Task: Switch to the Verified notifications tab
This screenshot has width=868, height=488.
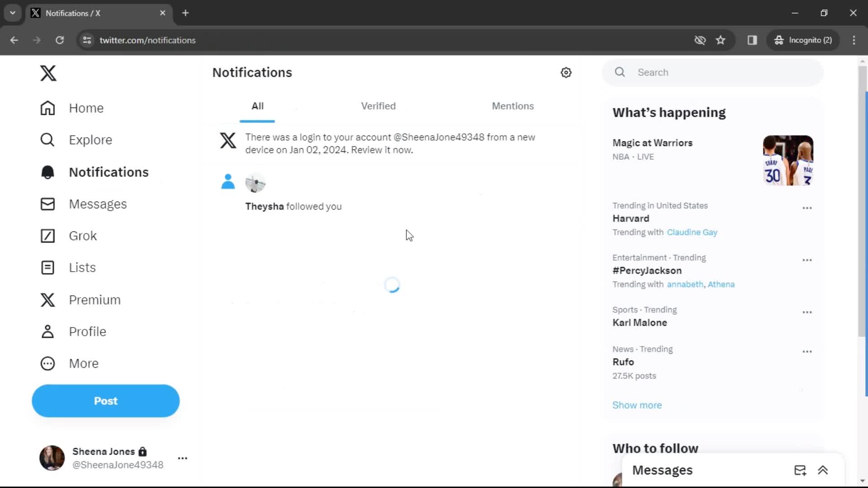Action: pos(378,106)
